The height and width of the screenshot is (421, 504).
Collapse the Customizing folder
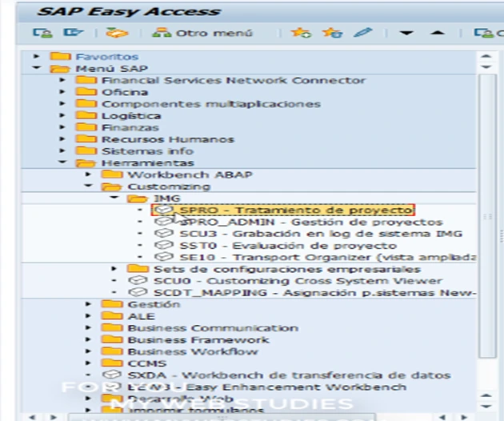(x=88, y=186)
